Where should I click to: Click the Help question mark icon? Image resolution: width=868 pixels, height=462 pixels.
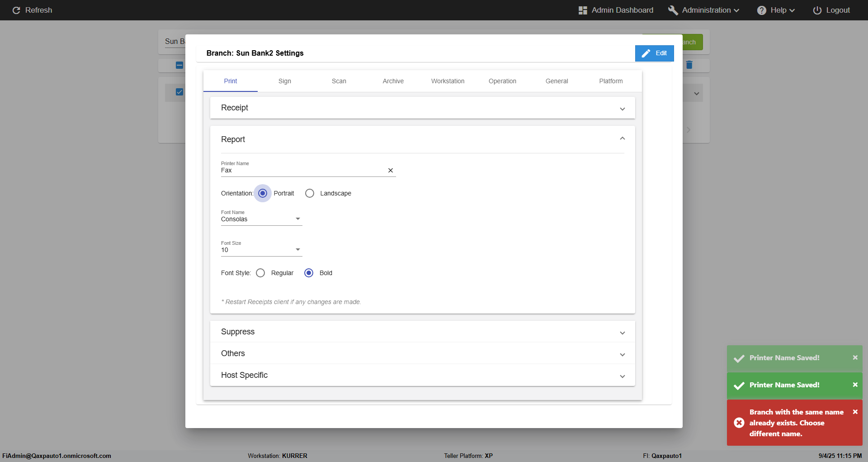click(762, 10)
